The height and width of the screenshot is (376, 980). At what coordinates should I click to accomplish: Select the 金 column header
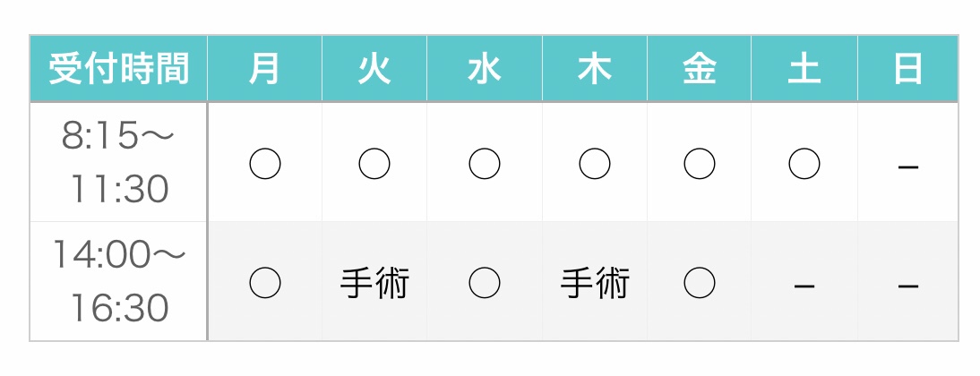[x=700, y=69]
